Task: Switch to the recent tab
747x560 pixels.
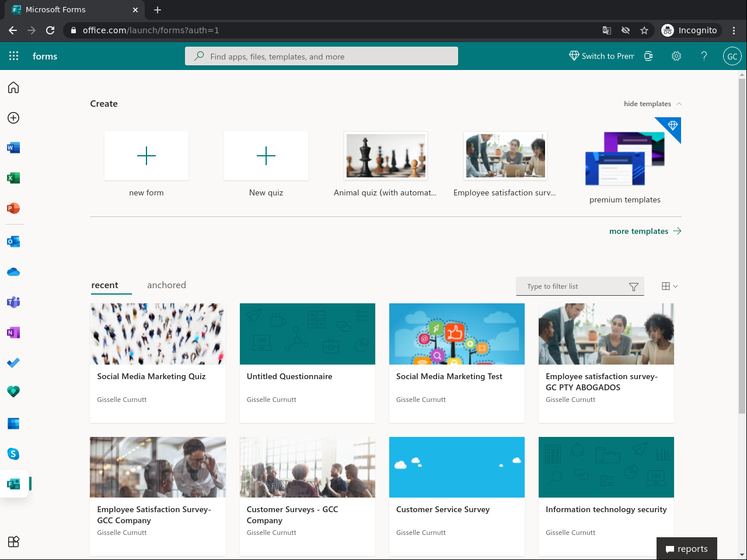Action: (x=105, y=285)
